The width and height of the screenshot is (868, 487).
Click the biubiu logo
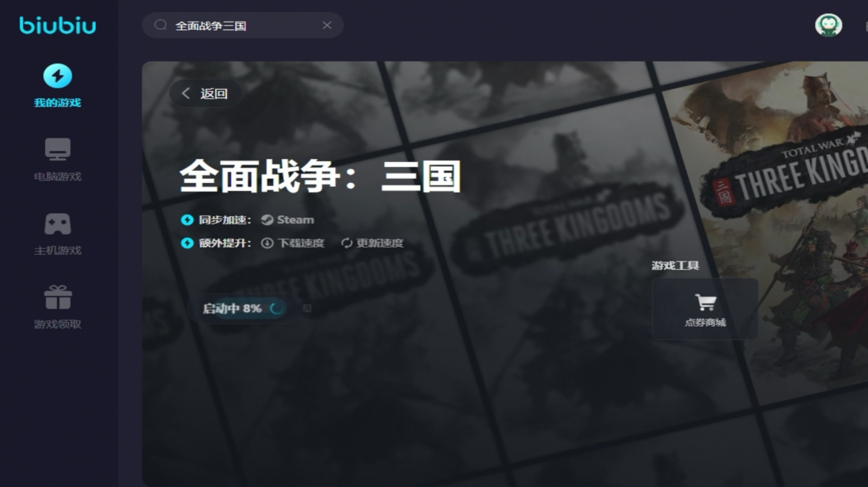click(x=58, y=25)
